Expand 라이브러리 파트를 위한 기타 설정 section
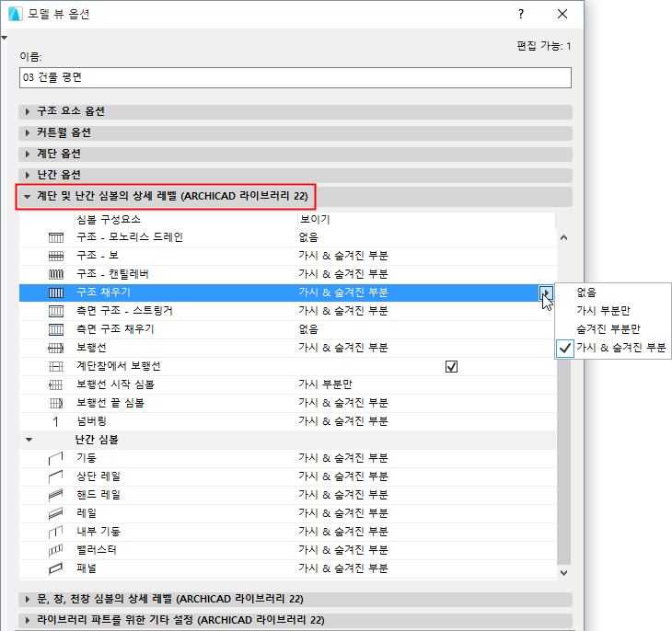672x631 pixels. tap(28, 620)
